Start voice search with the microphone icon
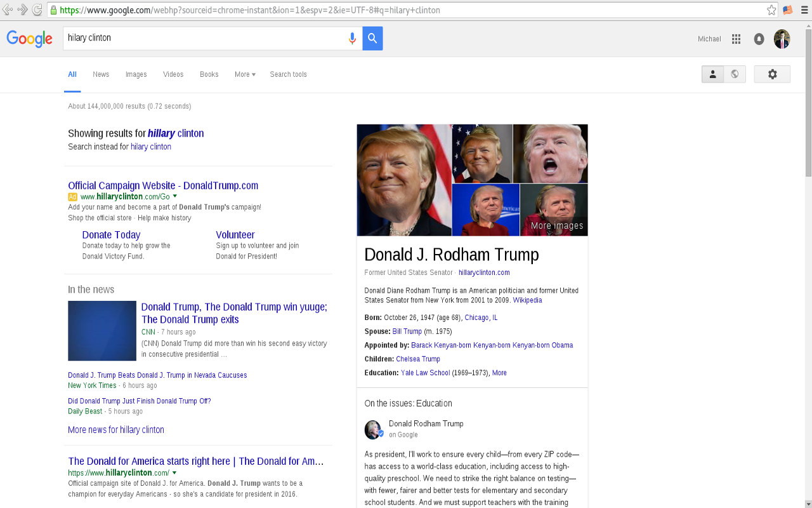812x508 pixels. 352,39
